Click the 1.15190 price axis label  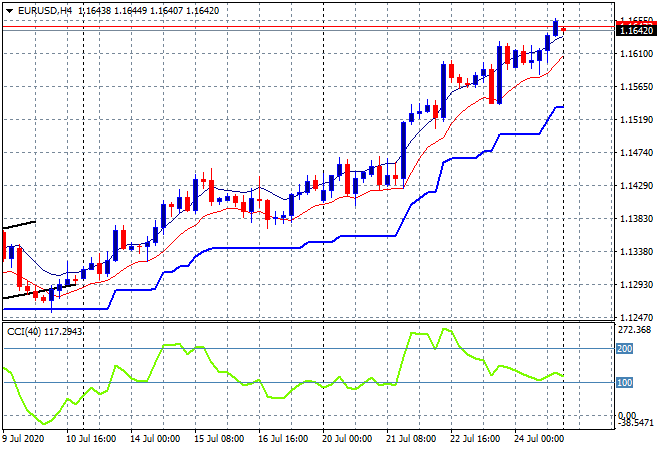click(636, 120)
